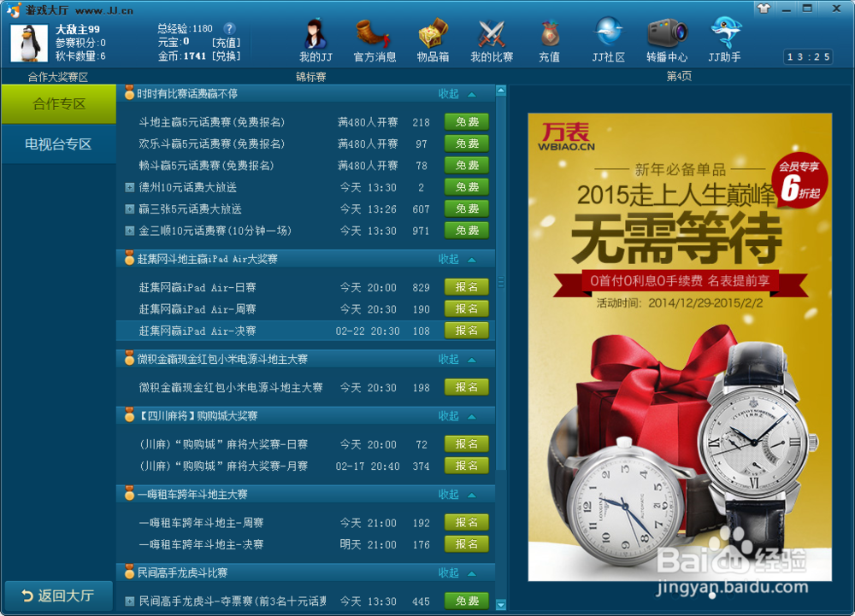Click 报名 for 赶集网赢iPad Air-周赛
855x616 pixels.
point(467,308)
